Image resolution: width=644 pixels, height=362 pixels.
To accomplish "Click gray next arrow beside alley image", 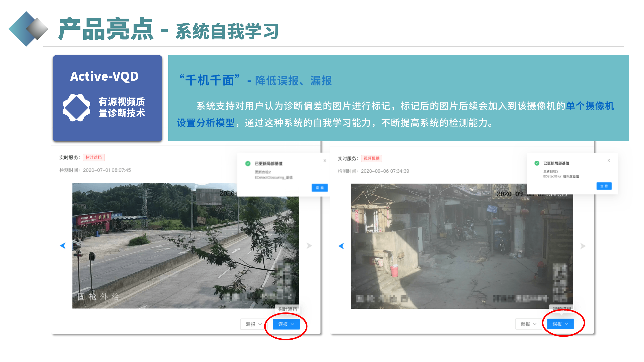I will point(583,246).
